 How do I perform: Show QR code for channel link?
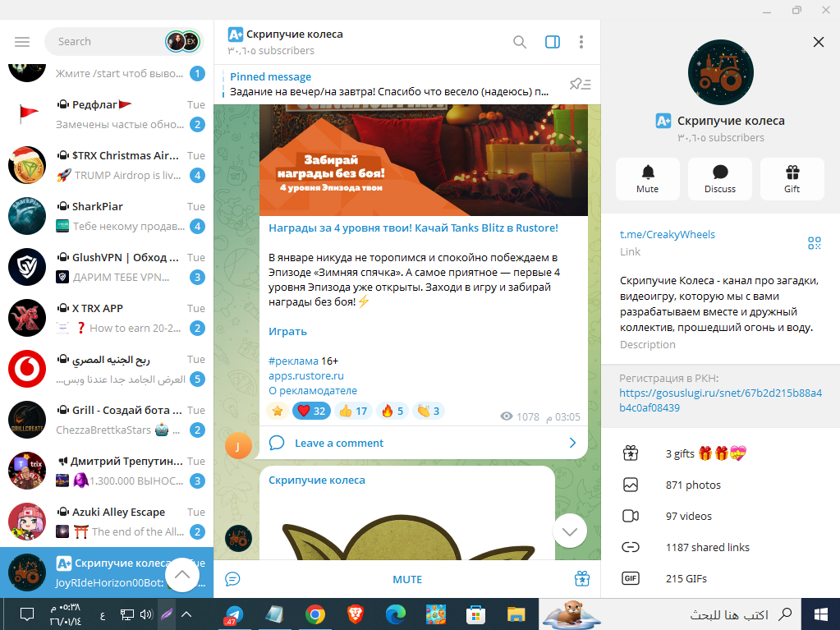pyautogui.click(x=815, y=243)
